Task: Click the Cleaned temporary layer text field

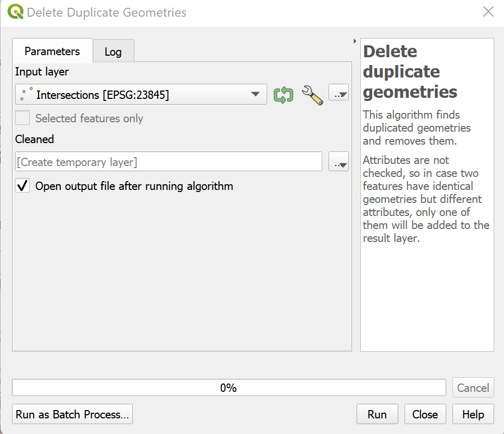Action: pyautogui.click(x=169, y=162)
